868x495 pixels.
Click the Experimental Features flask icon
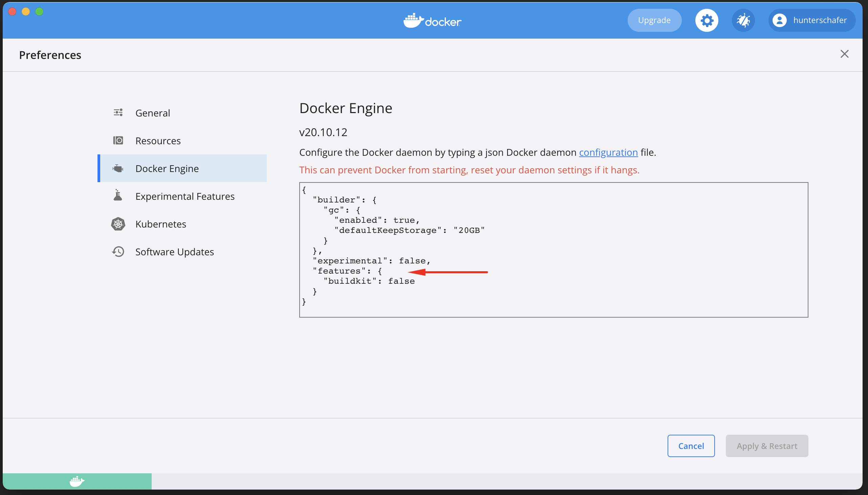click(118, 195)
